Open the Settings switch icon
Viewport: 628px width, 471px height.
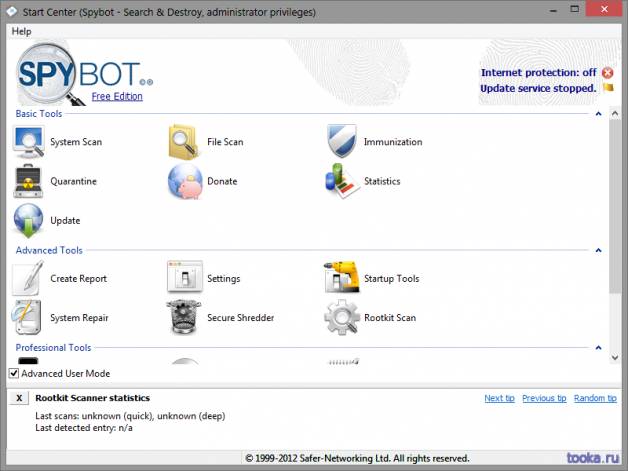point(185,277)
